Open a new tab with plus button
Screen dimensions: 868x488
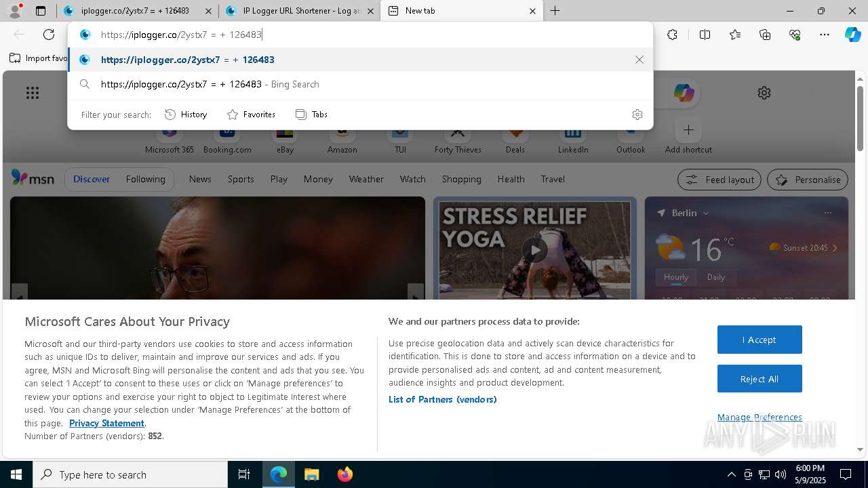tap(555, 11)
